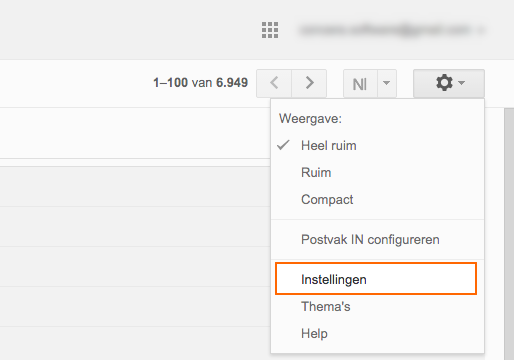
Task: Click the checkmark beside Heel ruim
Action: pyautogui.click(x=283, y=145)
